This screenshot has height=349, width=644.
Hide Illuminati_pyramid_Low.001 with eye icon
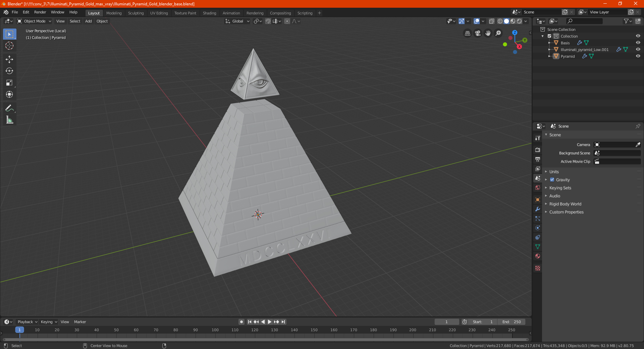[638, 49]
